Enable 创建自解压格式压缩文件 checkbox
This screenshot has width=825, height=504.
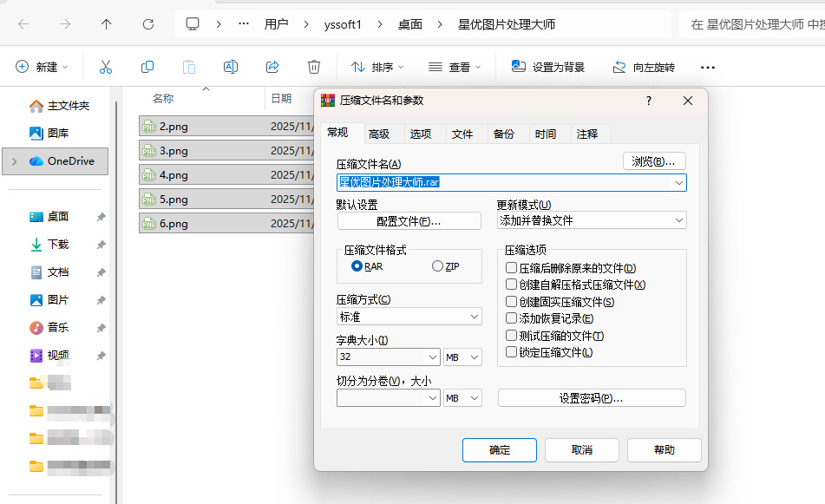[511, 285]
